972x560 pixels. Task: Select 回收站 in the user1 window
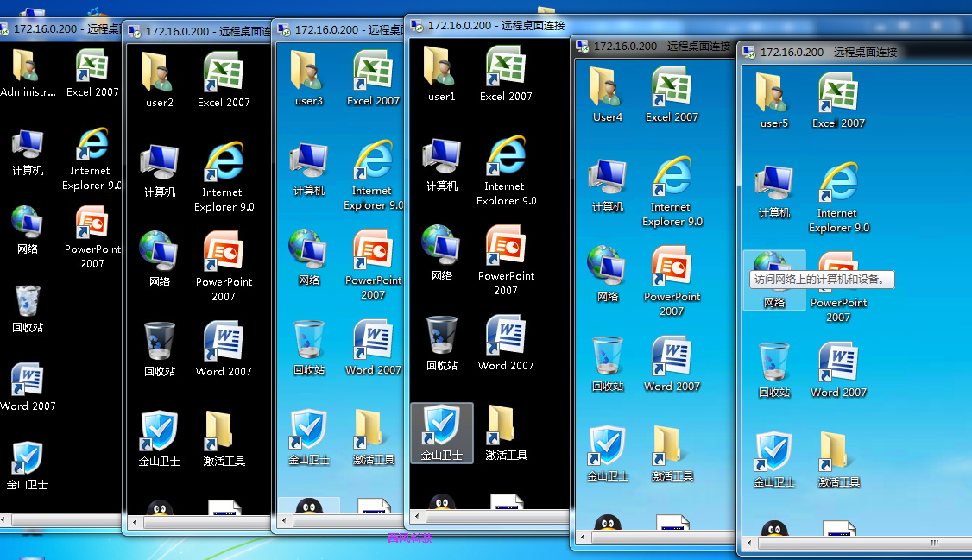[441, 343]
